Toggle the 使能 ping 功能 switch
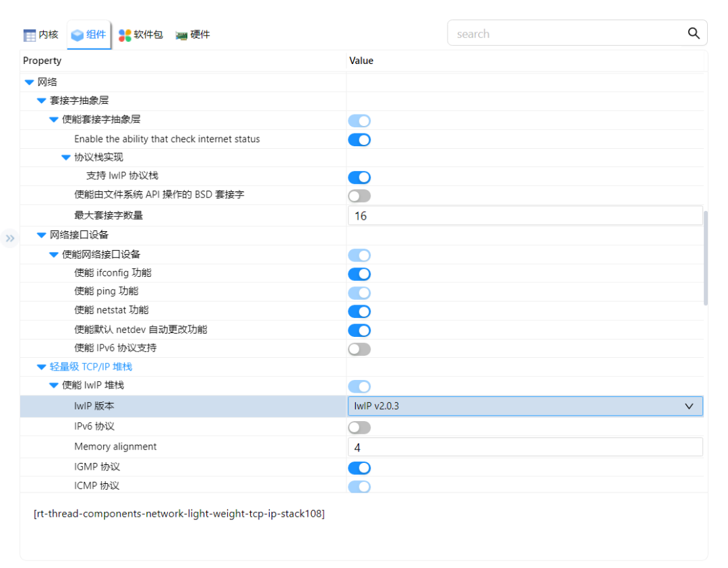This screenshot has width=728, height=568. [x=359, y=293]
